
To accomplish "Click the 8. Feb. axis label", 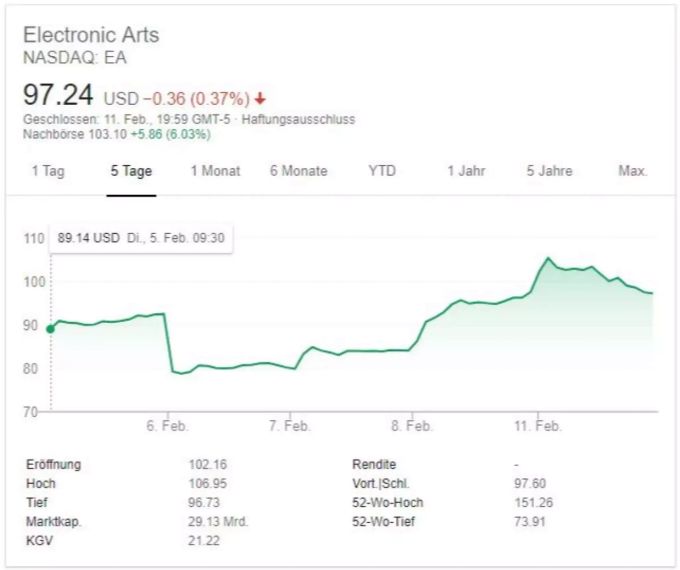I will click(412, 426).
